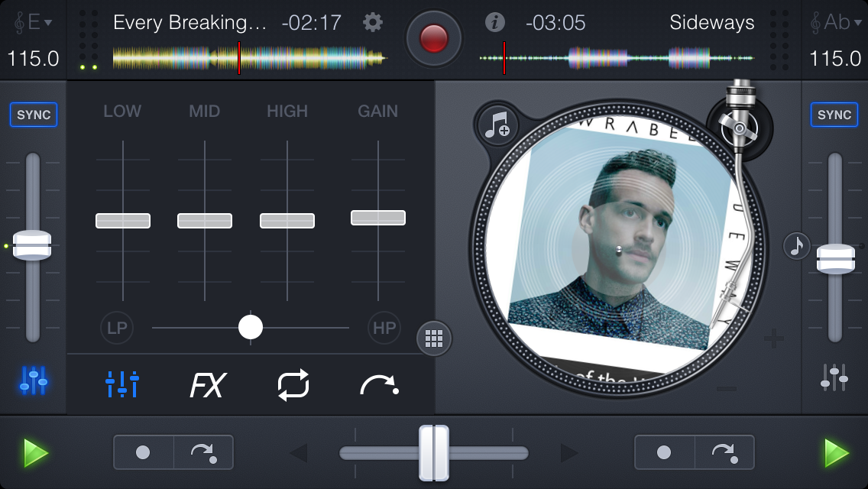
Task: Click the left deck waveform overview
Action: 250,57
